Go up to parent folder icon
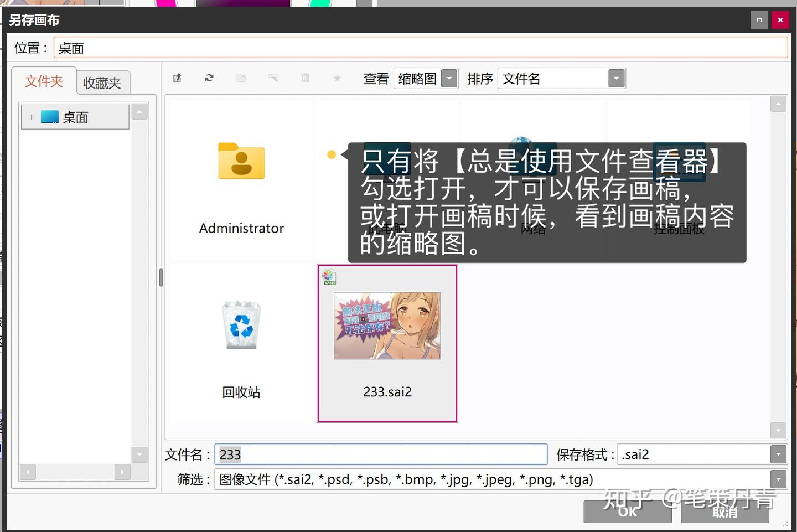The image size is (797, 532). tap(177, 78)
